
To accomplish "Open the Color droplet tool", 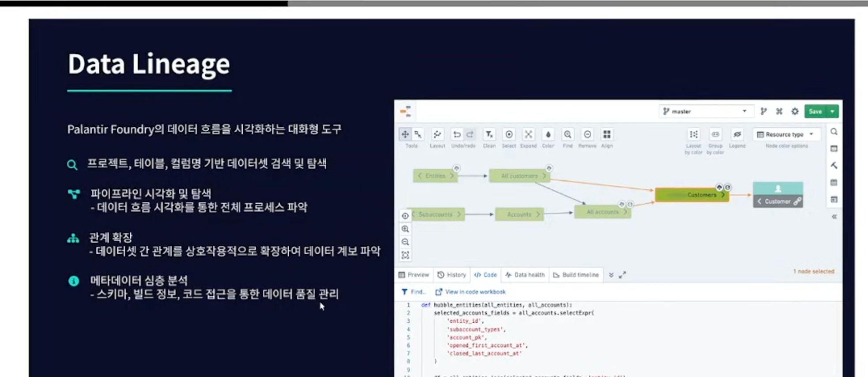I will click(548, 134).
